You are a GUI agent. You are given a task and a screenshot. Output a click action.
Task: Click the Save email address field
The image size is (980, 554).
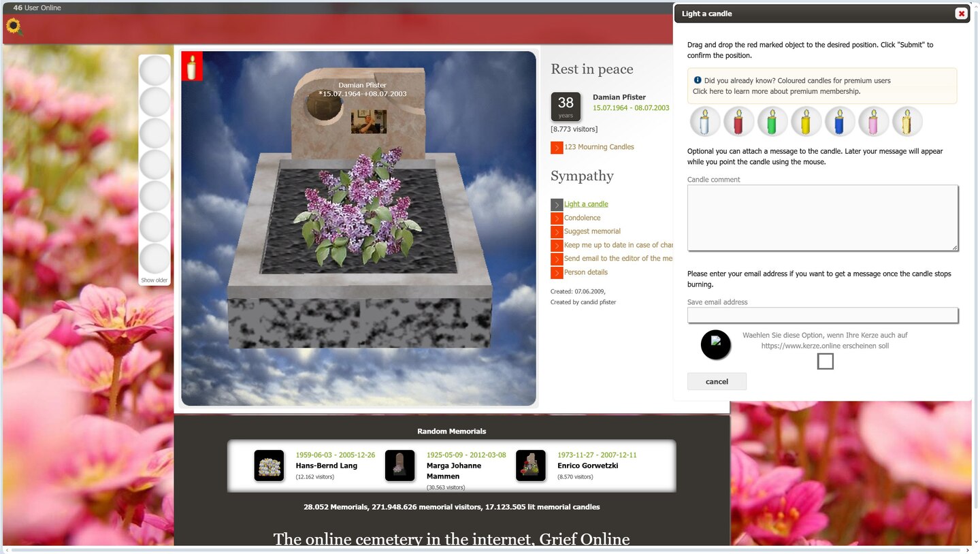pos(823,315)
